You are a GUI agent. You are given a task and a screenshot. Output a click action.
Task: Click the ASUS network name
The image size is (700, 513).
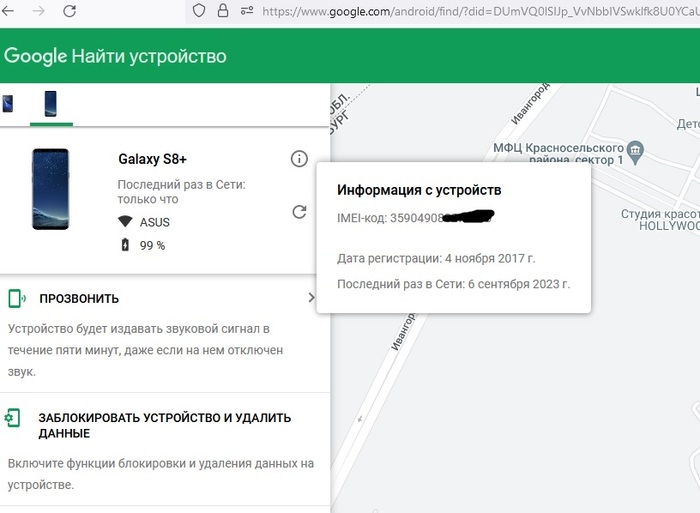click(154, 222)
